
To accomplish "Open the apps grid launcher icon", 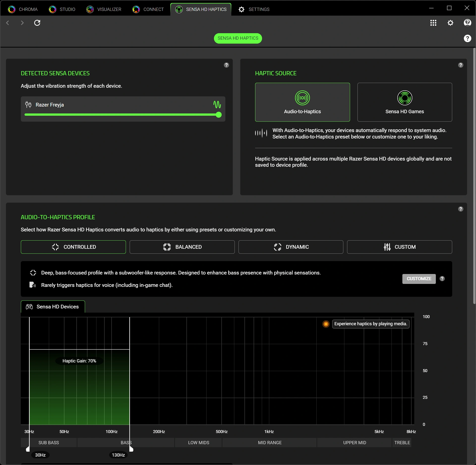I will (433, 23).
